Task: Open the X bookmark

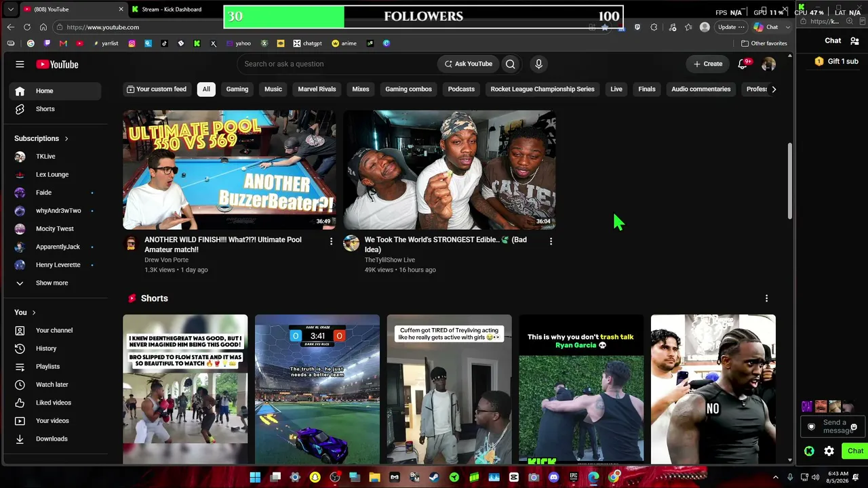Action: coord(213,43)
